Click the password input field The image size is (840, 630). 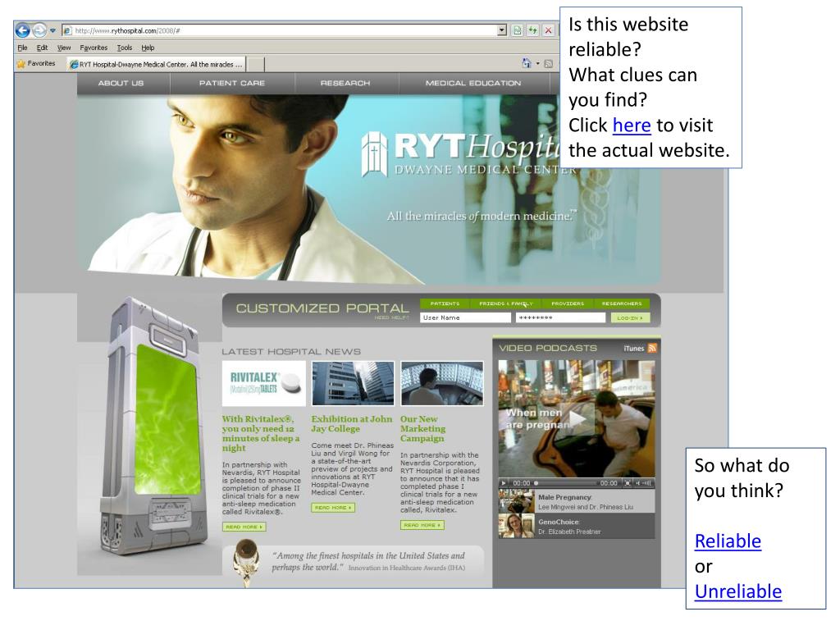click(560, 317)
